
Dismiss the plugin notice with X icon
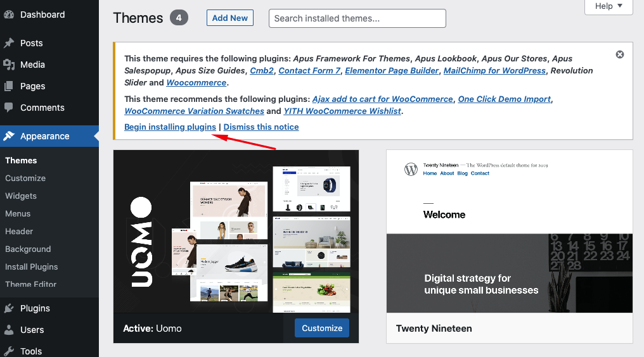tap(620, 54)
